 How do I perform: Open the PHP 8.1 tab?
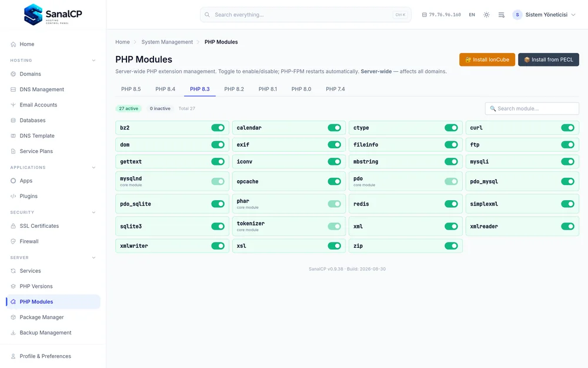[268, 89]
